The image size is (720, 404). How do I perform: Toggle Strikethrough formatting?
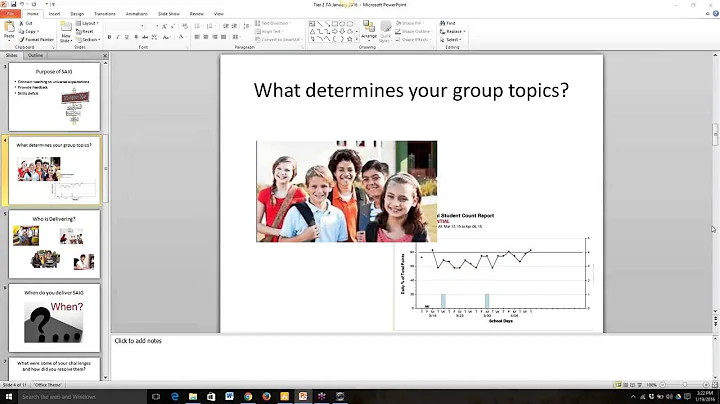145,37
